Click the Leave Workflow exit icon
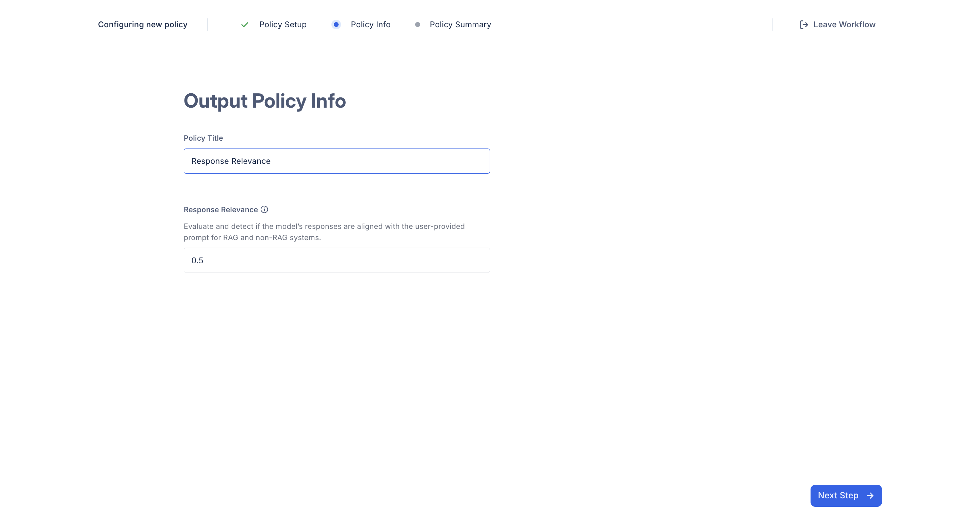Screen dimensions: 980x530 803,25
